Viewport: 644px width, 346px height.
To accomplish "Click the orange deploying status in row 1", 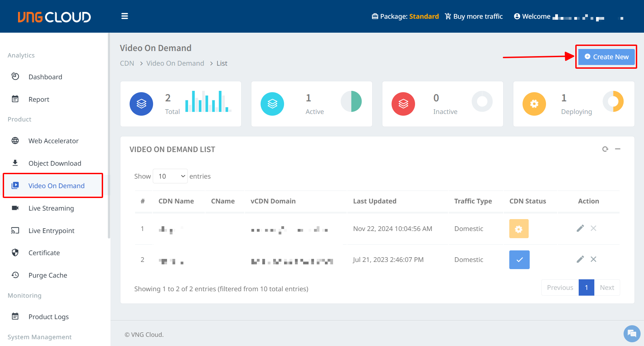I will coord(518,229).
